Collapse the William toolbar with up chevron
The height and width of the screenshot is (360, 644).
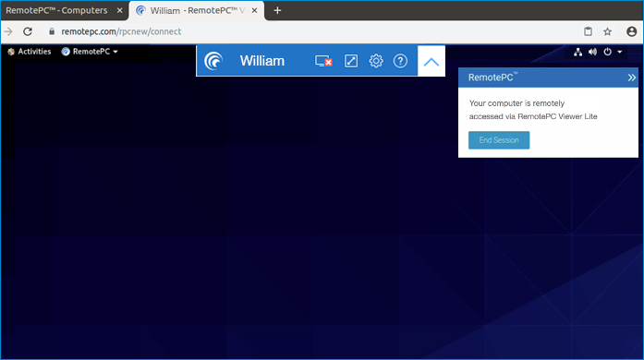tap(431, 62)
